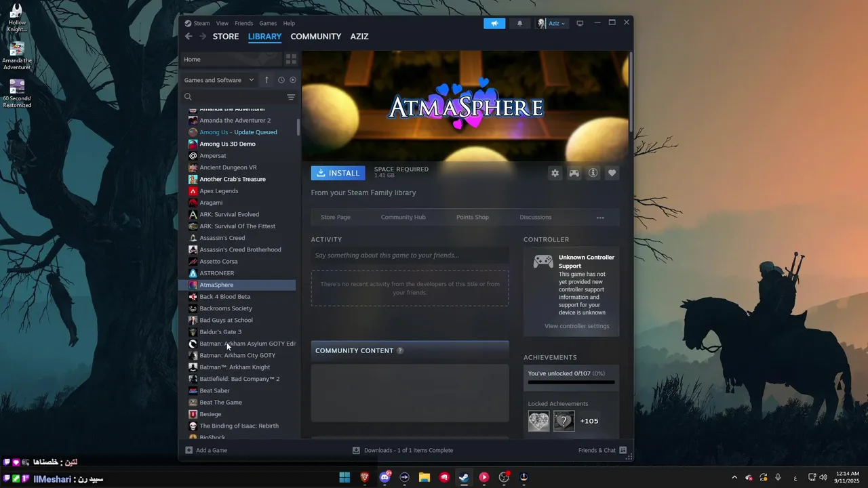
Task: Open AtmaSphere Store Page link
Action: coord(336,218)
